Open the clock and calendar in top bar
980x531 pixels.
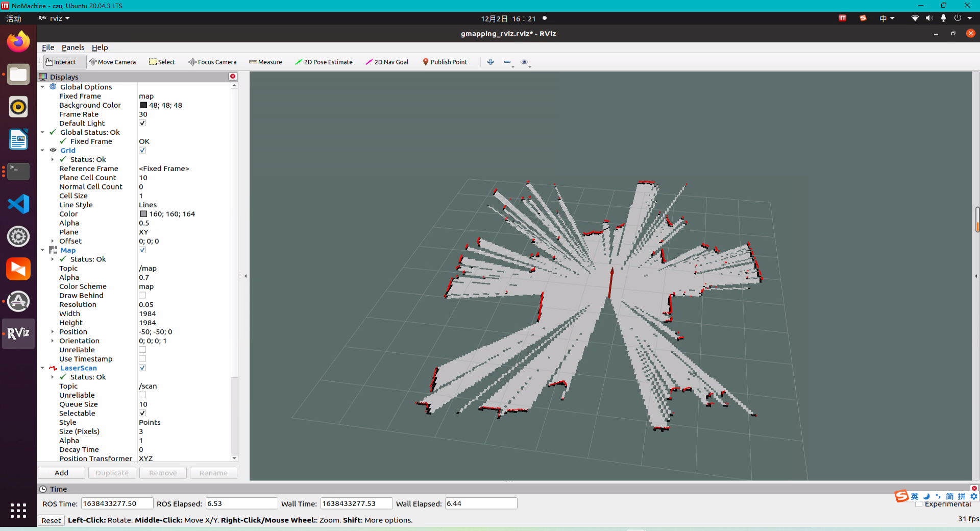pyautogui.click(x=508, y=18)
